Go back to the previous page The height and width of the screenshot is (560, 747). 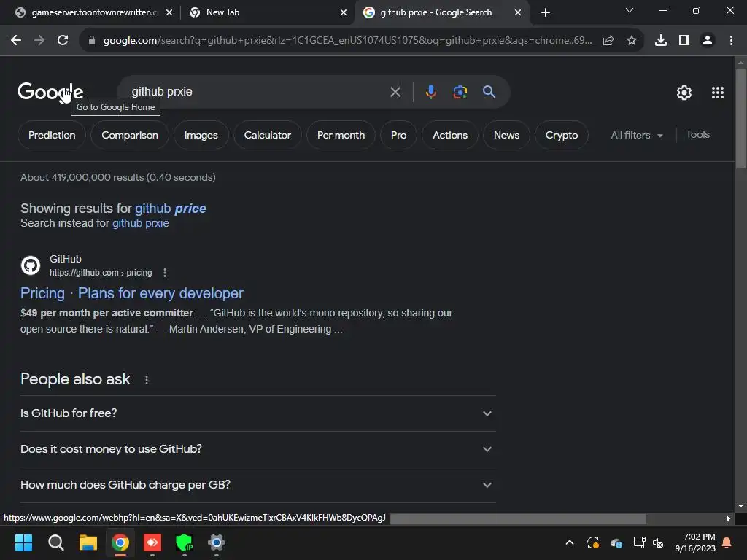coord(16,41)
